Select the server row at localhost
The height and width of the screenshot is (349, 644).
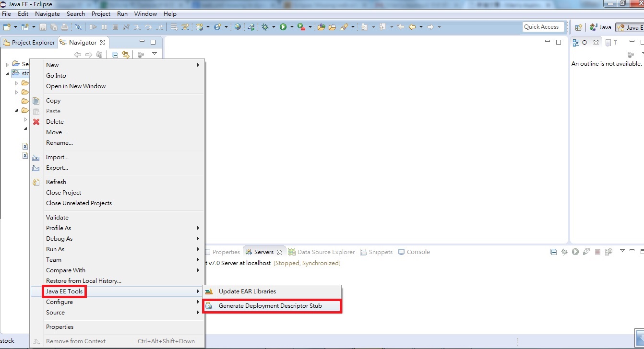coord(273,263)
